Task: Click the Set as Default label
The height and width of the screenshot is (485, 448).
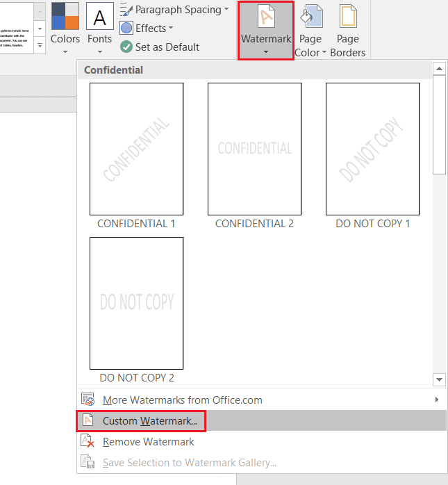Action: pos(167,47)
